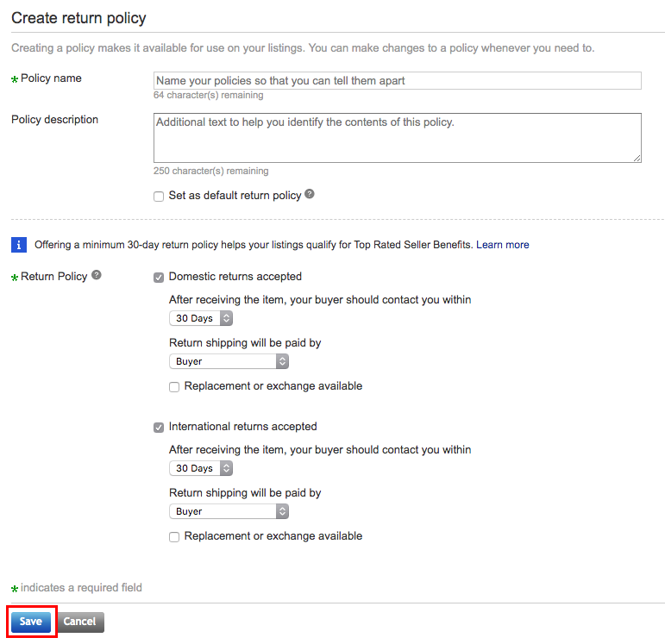This screenshot has height=644, width=665.
Task: Click the blue info icon in the notice
Action: pyautogui.click(x=19, y=245)
